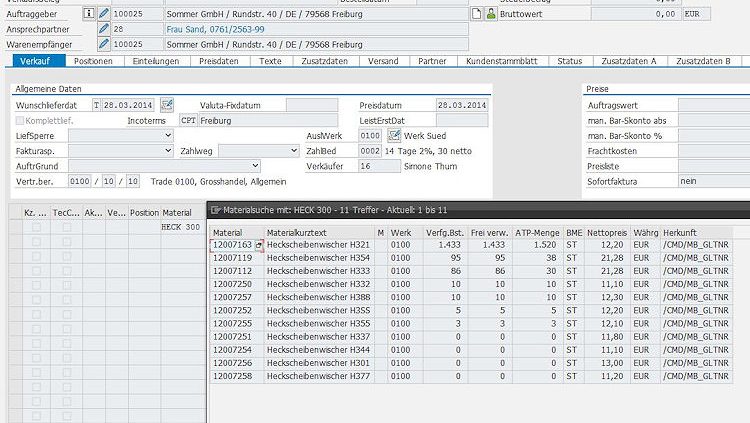The image size is (750, 423).
Task: Sort by Verfg.Bst. column header
Action: [x=445, y=233]
